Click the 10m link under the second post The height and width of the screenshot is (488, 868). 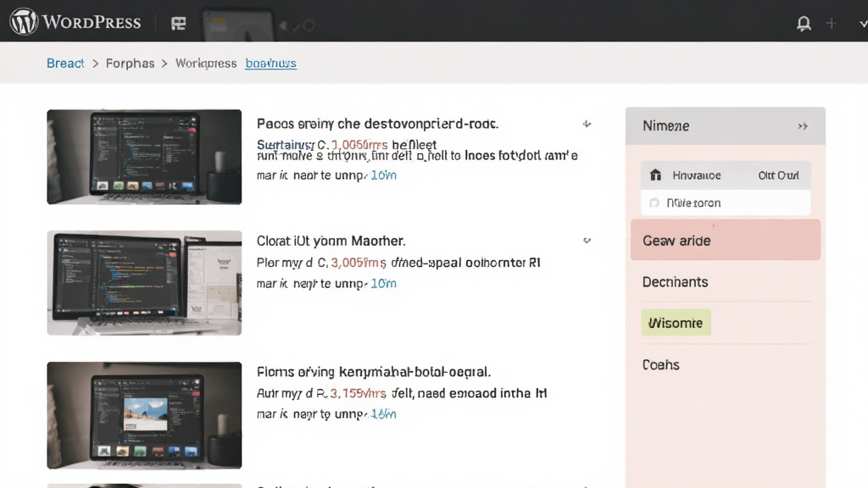click(384, 284)
